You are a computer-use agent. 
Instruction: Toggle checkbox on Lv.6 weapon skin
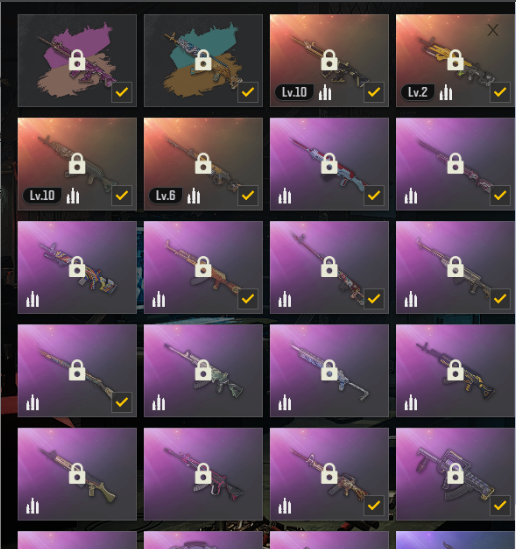click(248, 196)
